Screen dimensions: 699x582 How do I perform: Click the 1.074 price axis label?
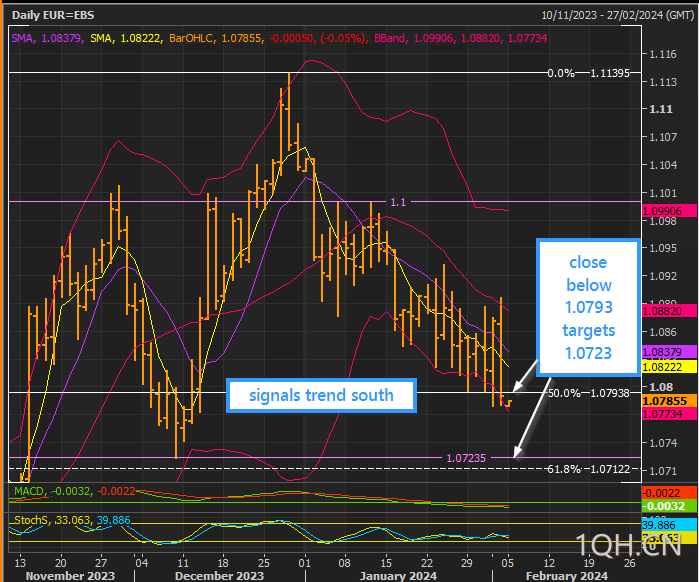(x=662, y=443)
